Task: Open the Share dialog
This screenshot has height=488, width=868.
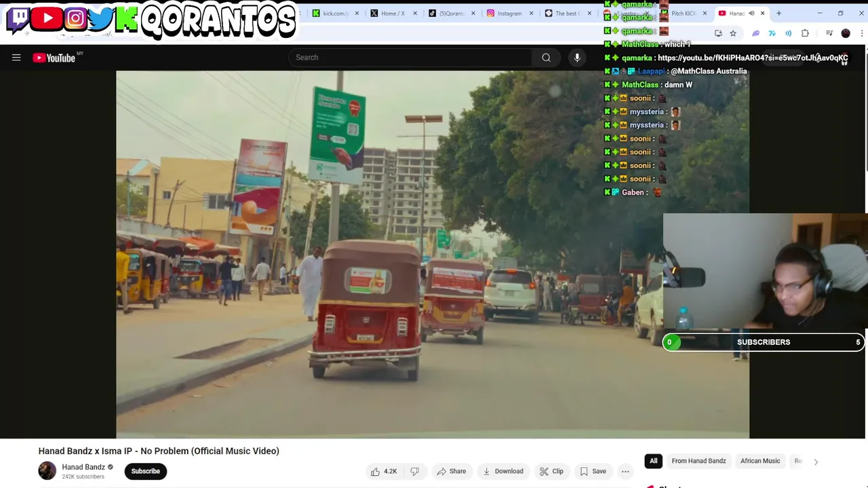Action: (451, 471)
